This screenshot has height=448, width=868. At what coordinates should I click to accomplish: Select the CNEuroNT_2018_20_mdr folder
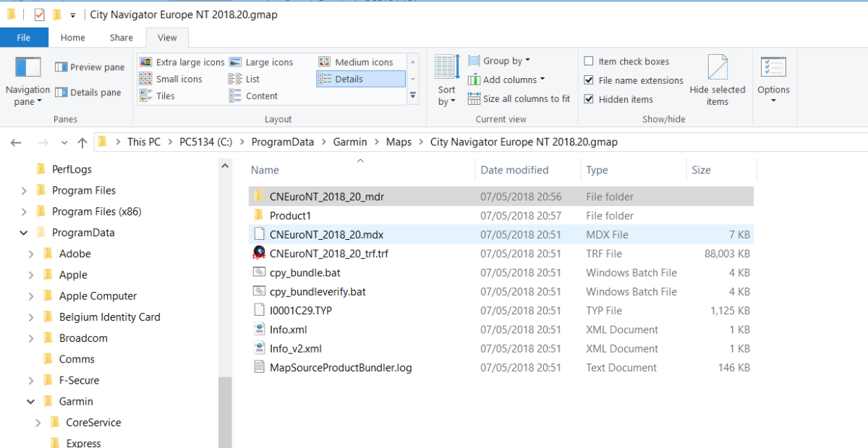tap(501, 197)
